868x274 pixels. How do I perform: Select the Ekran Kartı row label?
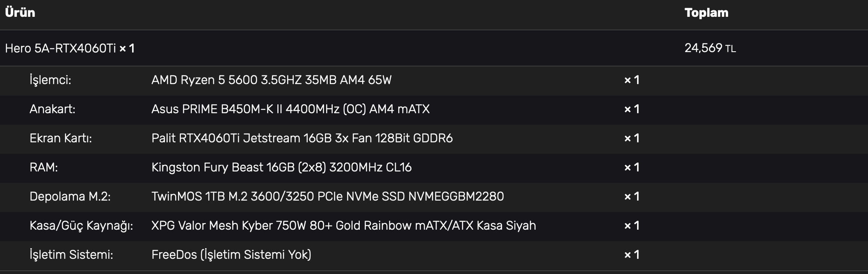[60, 138]
